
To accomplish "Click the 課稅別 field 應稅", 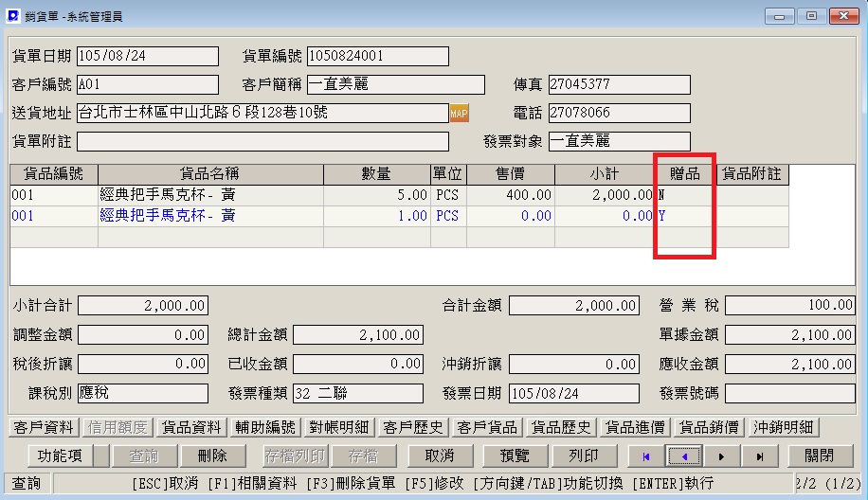I will point(143,393).
